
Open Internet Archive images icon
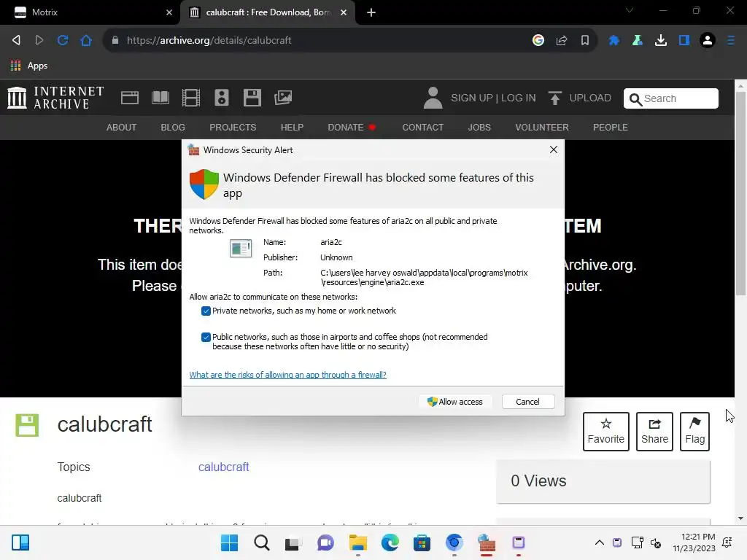pyautogui.click(x=283, y=98)
